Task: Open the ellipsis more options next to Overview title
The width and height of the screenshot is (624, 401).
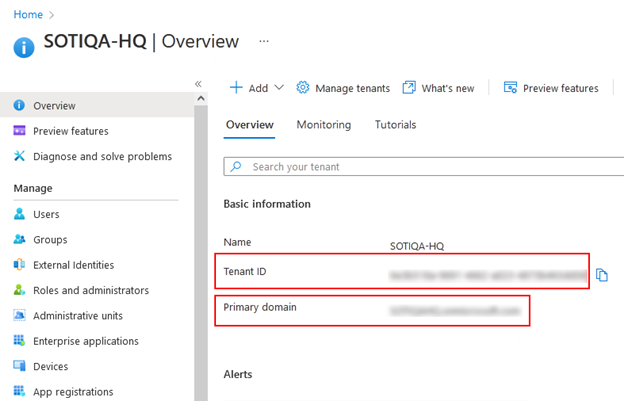Action: (264, 41)
